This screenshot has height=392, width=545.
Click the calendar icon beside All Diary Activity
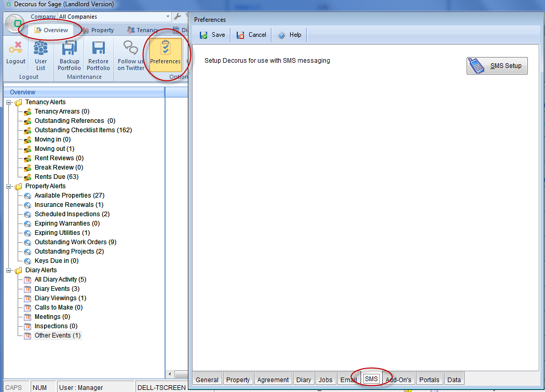28,280
